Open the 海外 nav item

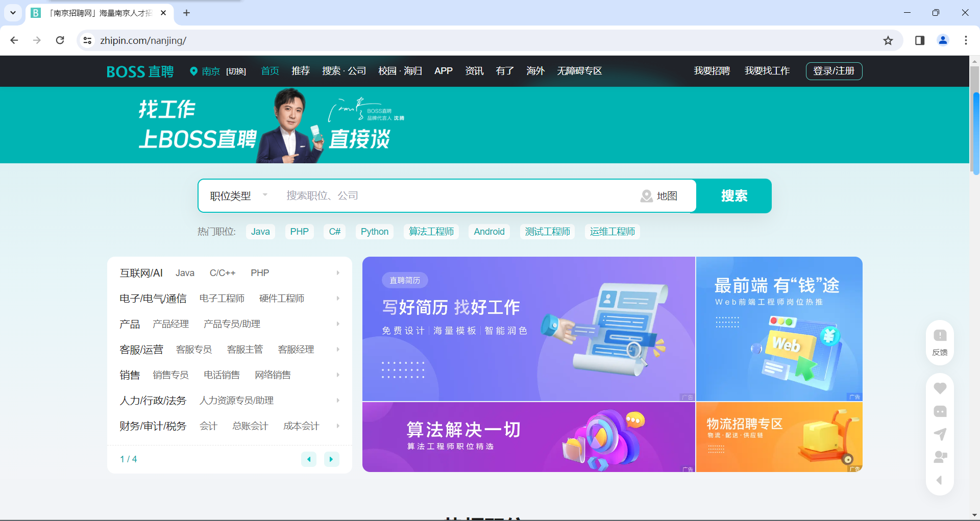[535, 71]
